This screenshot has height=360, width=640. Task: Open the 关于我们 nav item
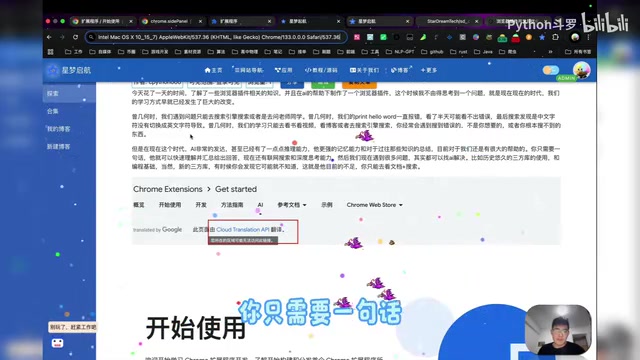coord(364,70)
